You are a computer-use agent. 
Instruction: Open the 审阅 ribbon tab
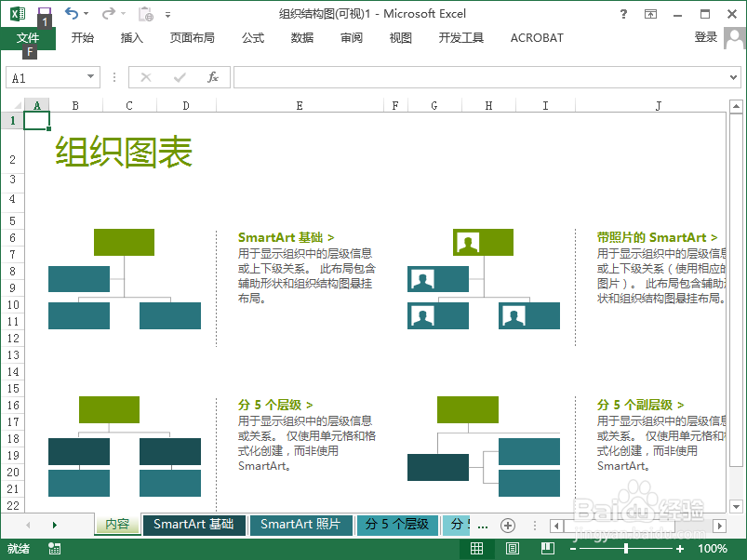tap(352, 37)
